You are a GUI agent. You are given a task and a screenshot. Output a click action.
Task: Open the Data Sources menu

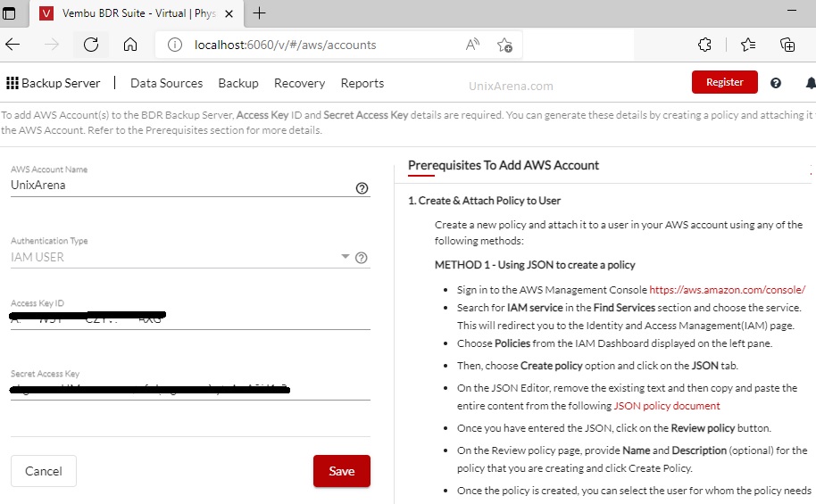(x=167, y=83)
